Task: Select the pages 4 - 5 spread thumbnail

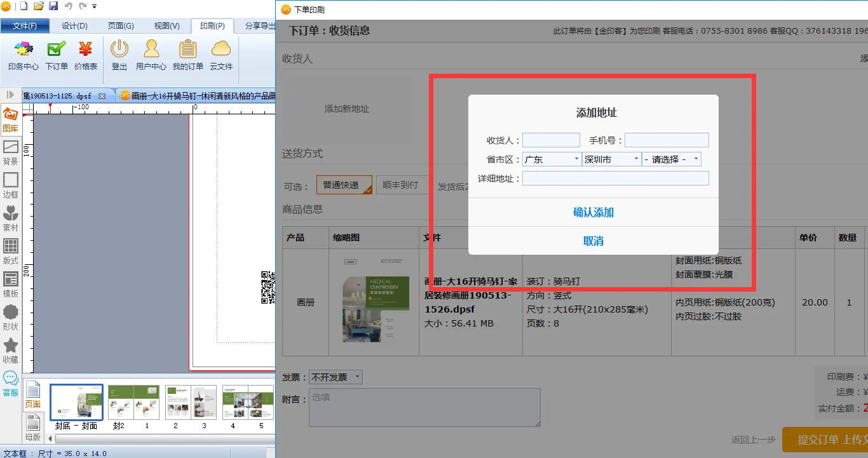Action: click(248, 402)
